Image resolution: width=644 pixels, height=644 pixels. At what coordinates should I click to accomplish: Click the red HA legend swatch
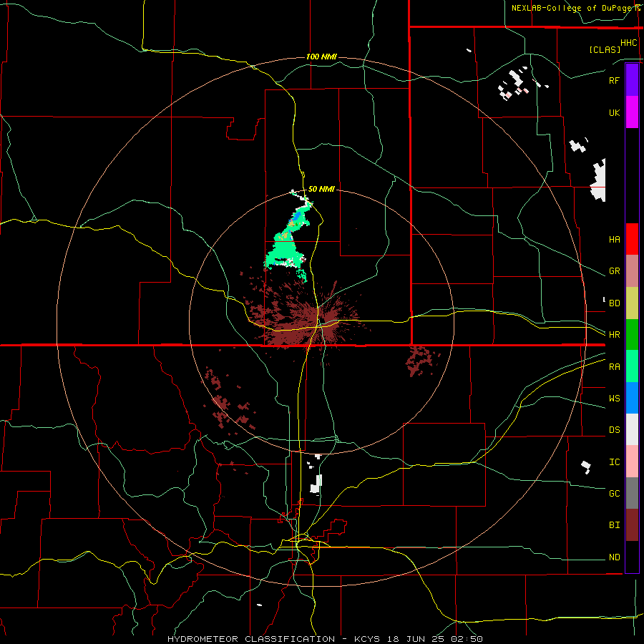coord(632,239)
